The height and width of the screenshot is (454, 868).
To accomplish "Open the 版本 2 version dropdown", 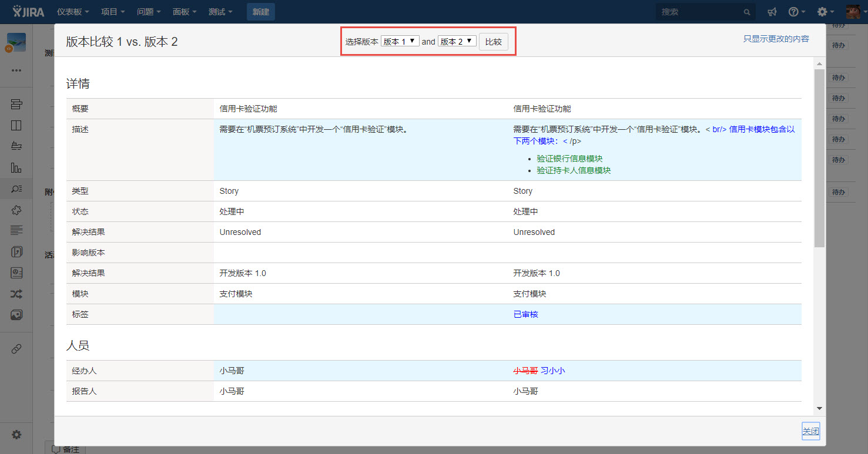I will (457, 41).
